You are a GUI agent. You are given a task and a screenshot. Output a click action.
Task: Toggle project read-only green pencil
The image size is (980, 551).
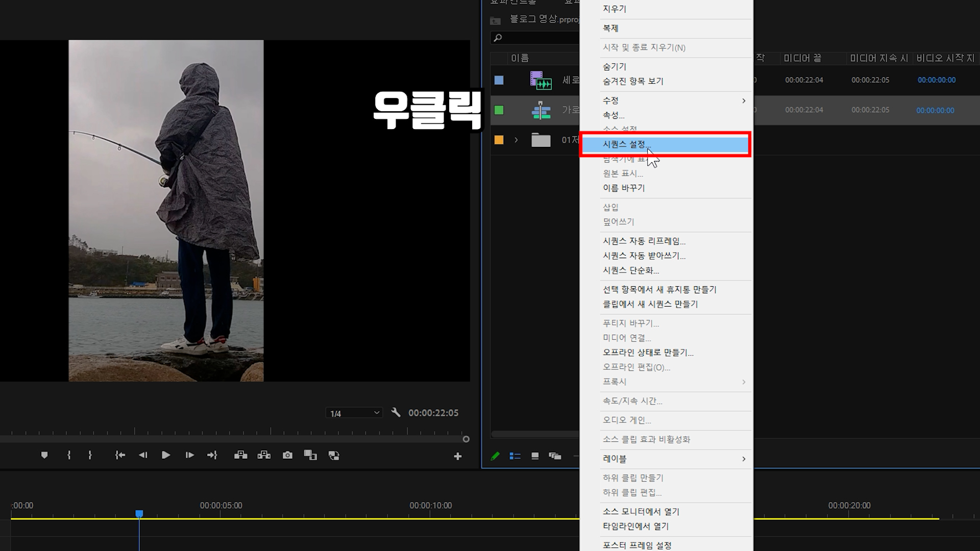[495, 456]
